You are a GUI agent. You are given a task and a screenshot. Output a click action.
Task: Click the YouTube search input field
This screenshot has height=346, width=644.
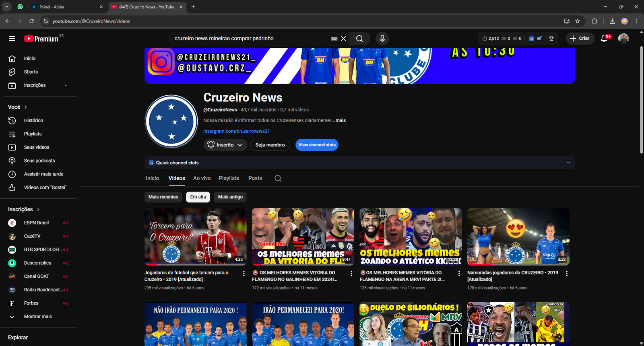pos(250,39)
